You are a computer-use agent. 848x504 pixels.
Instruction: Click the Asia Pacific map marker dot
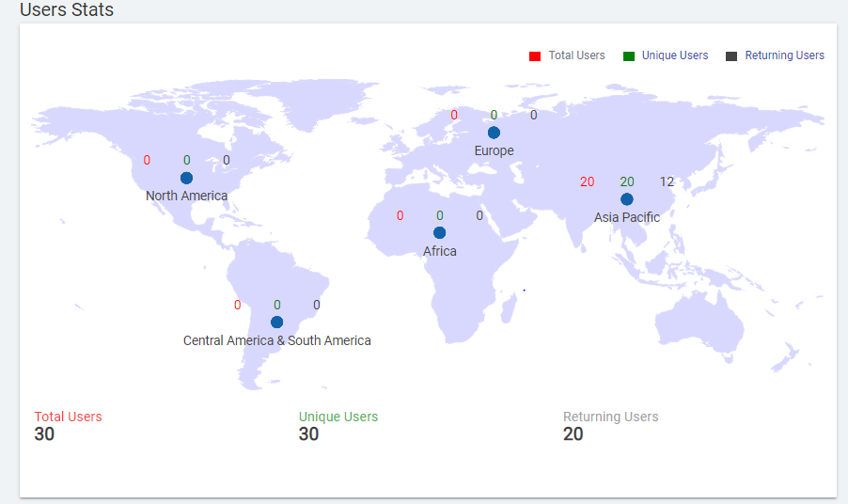(x=627, y=199)
